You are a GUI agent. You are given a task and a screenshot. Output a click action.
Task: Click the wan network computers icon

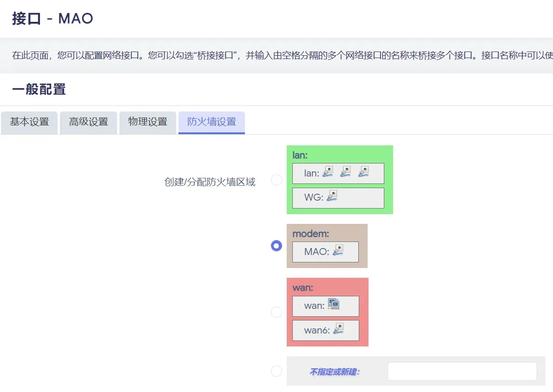(334, 304)
